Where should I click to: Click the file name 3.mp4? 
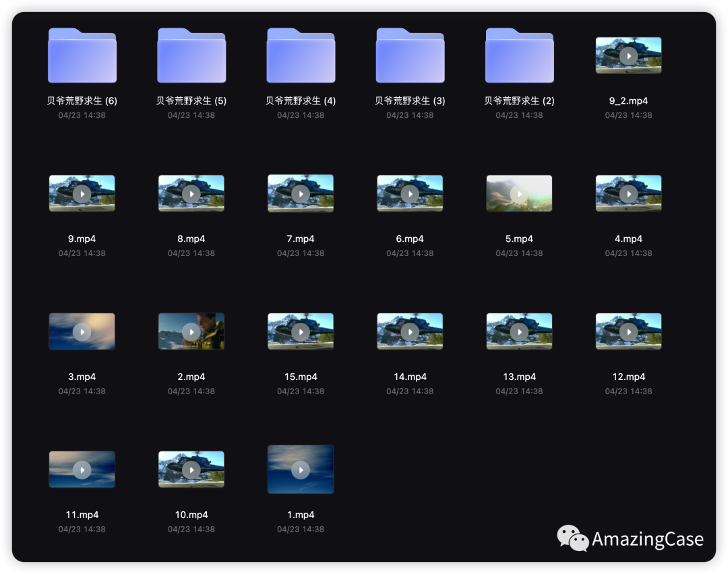(x=82, y=377)
